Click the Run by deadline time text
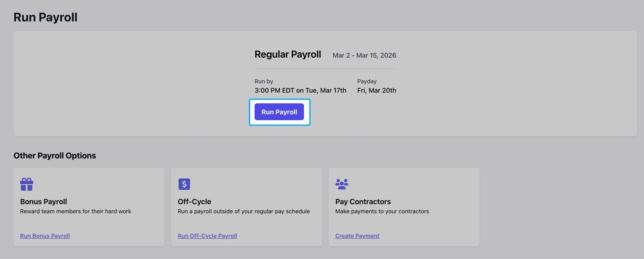 (x=300, y=90)
